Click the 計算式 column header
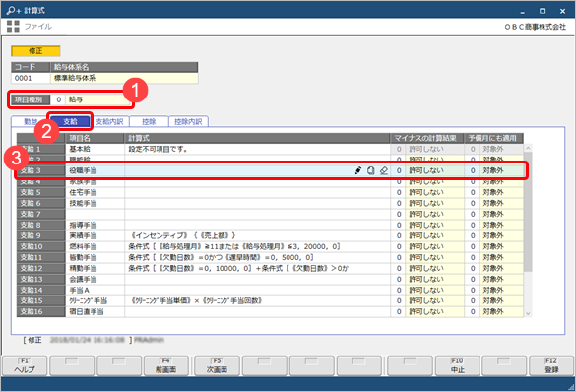 pos(257,138)
